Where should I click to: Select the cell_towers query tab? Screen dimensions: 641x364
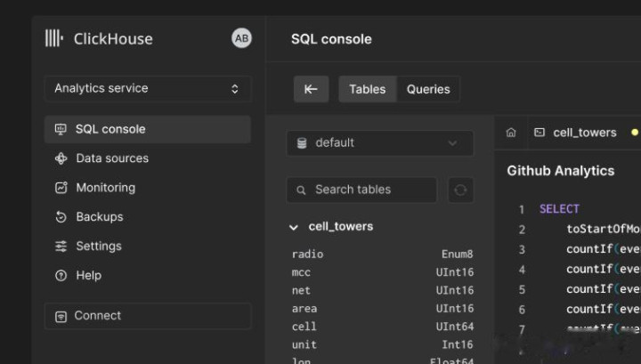[584, 133]
